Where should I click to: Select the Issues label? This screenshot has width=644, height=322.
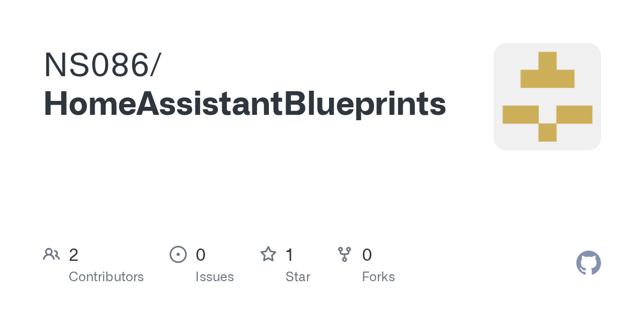pos(215,277)
